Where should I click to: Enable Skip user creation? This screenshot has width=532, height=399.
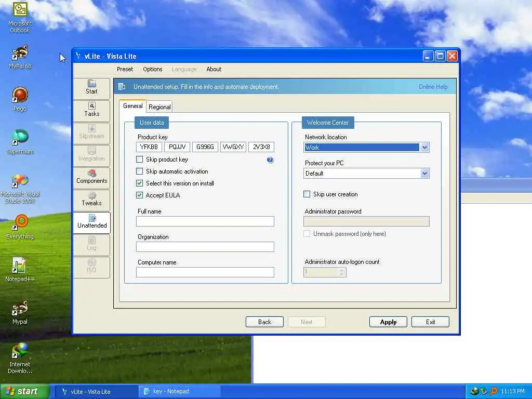point(307,194)
